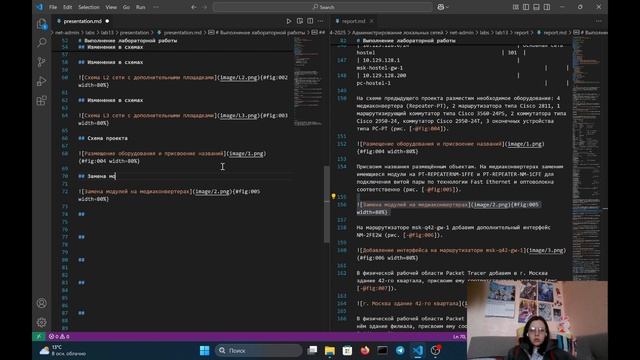Go back with the navigation arrow
Screen dimensions: 640x360
[x=193, y=7]
